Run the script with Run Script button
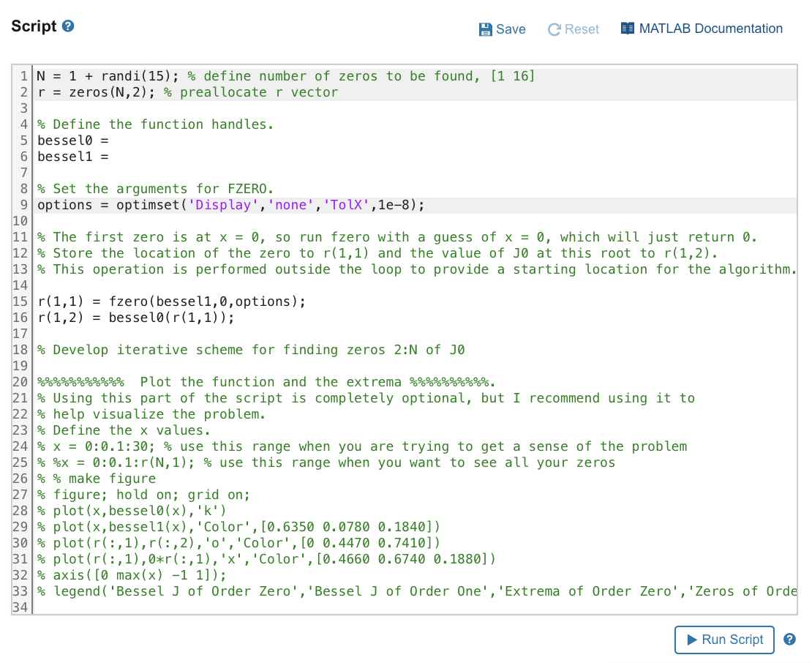The height and width of the screenshot is (663, 812). tap(724, 640)
